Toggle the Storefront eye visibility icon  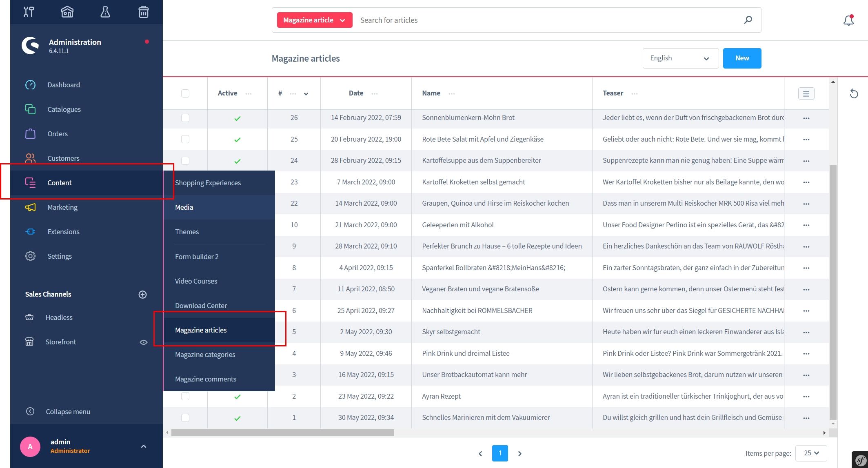pos(143,342)
